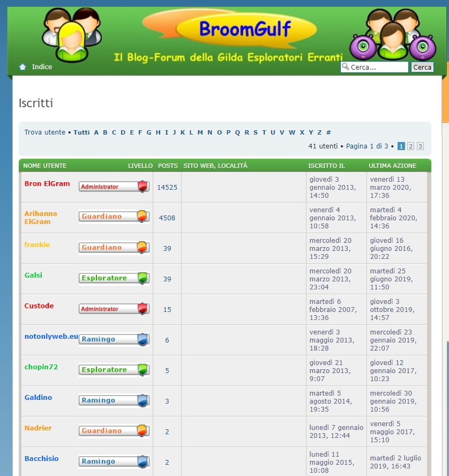The image size is (449, 476).
Task: Open Galsi user profile
Action: (x=33, y=276)
